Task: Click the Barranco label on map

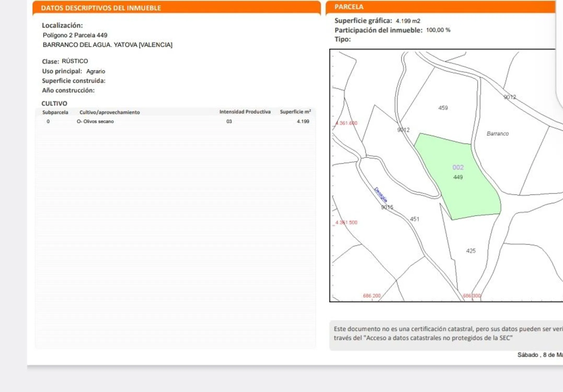Action: point(497,134)
